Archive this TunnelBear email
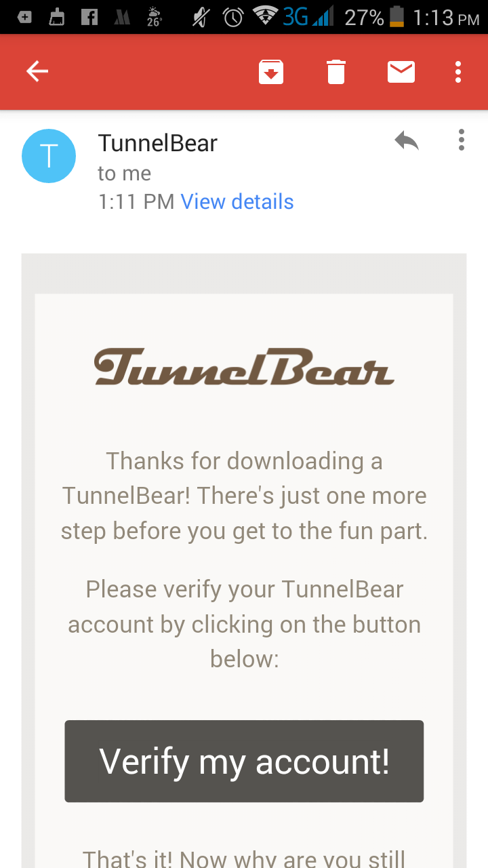Screen dimensions: 488x868 [271, 72]
